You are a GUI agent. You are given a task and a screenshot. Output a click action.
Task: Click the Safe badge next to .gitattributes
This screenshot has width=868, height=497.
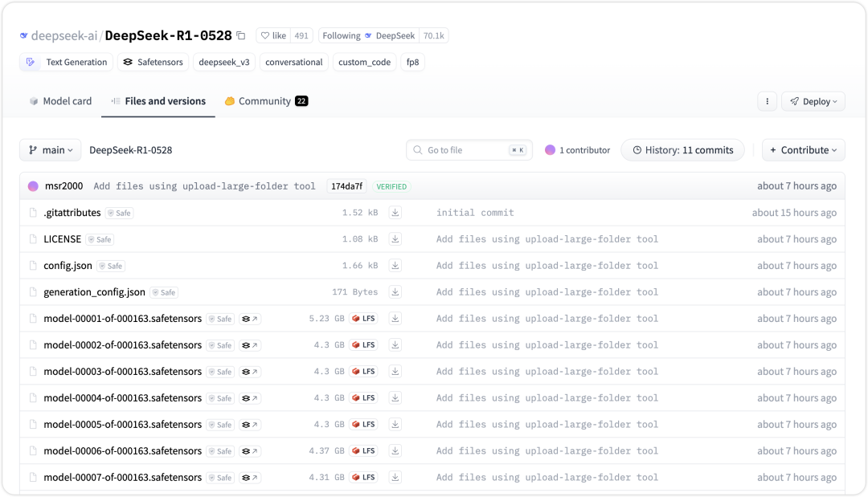(119, 213)
